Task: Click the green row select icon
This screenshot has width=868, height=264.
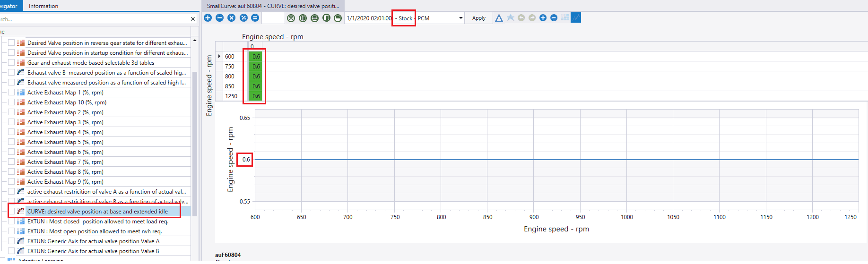Action: click(x=338, y=18)
